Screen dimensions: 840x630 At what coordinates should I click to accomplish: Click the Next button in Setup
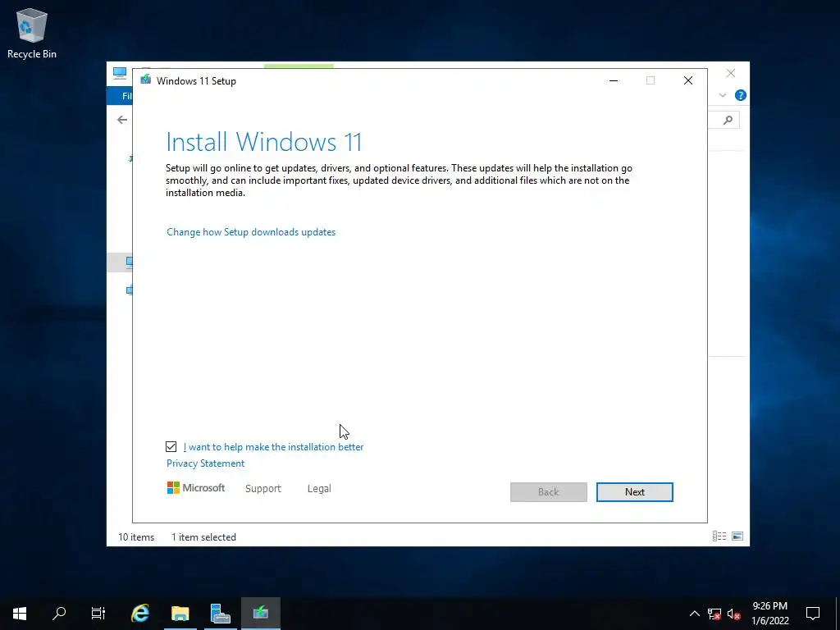634,492
